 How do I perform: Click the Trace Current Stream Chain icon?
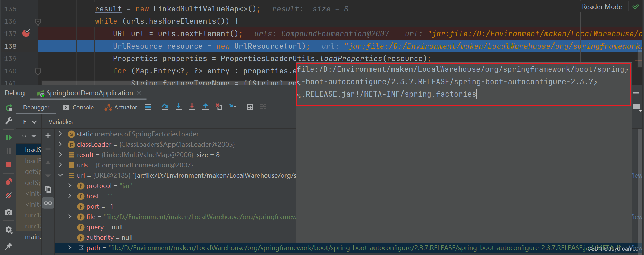point(263,107)
